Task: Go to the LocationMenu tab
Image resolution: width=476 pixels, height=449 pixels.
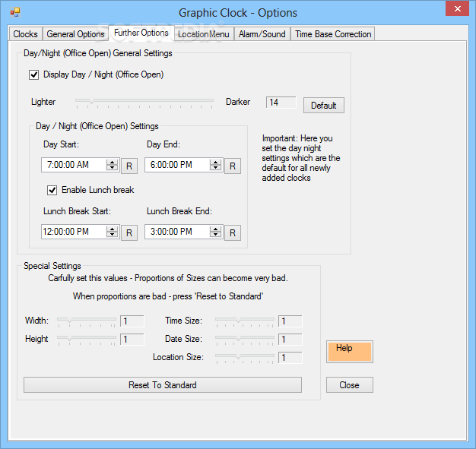Action: (204, 34)
